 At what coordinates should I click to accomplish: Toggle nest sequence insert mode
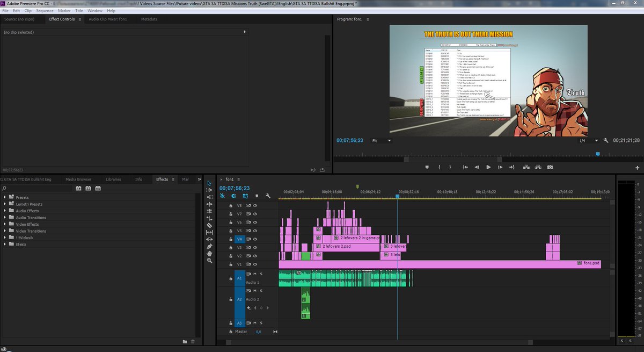coord(222,196)
